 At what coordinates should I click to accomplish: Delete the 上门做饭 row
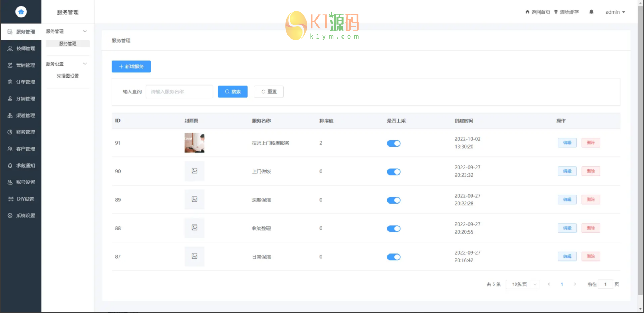[x=591, y=171]
